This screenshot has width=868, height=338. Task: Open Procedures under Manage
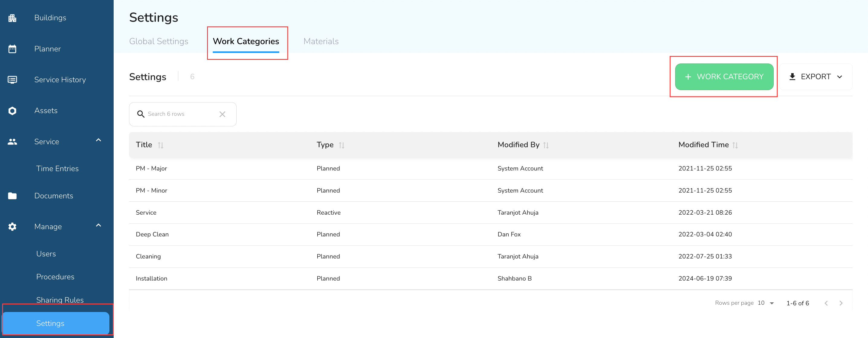pos(55,277)
